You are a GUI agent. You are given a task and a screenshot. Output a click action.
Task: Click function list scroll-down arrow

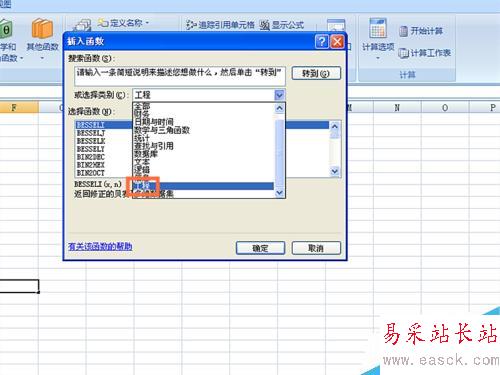(x=335, y=171)
